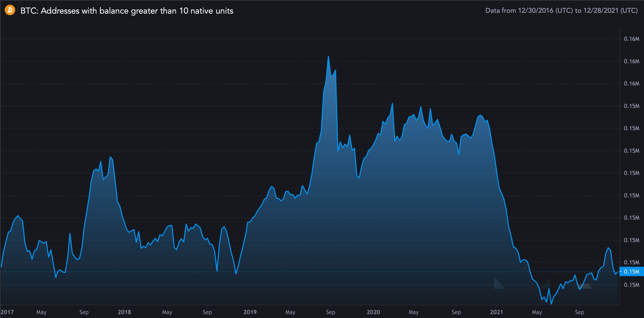Screen dimensions: 644x318
Task: Click the lowest trough of the line in mid-2021
Action: coord(551,304)
